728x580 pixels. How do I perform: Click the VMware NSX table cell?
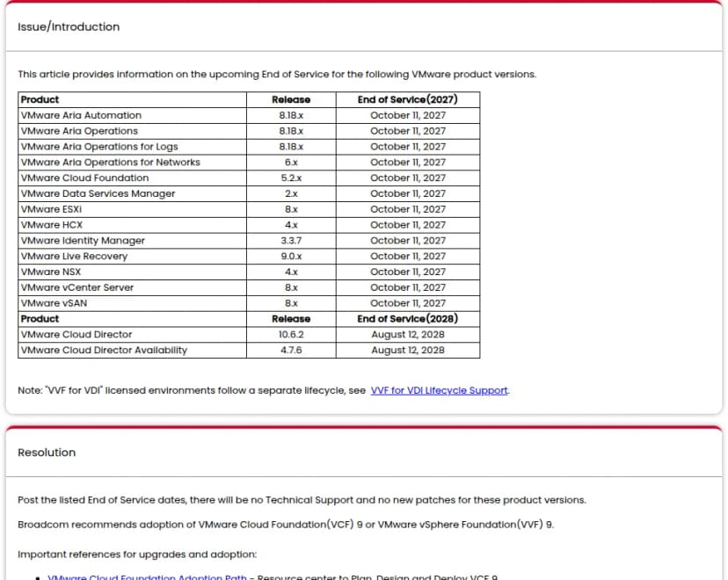(132, 272)
